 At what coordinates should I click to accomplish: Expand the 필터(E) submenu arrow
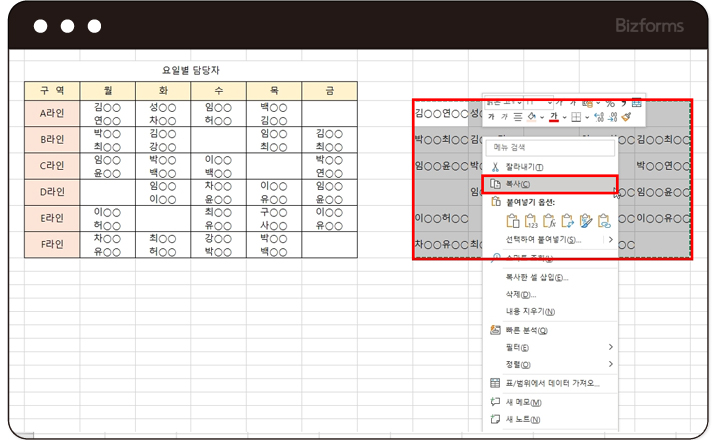pos(611,347)
